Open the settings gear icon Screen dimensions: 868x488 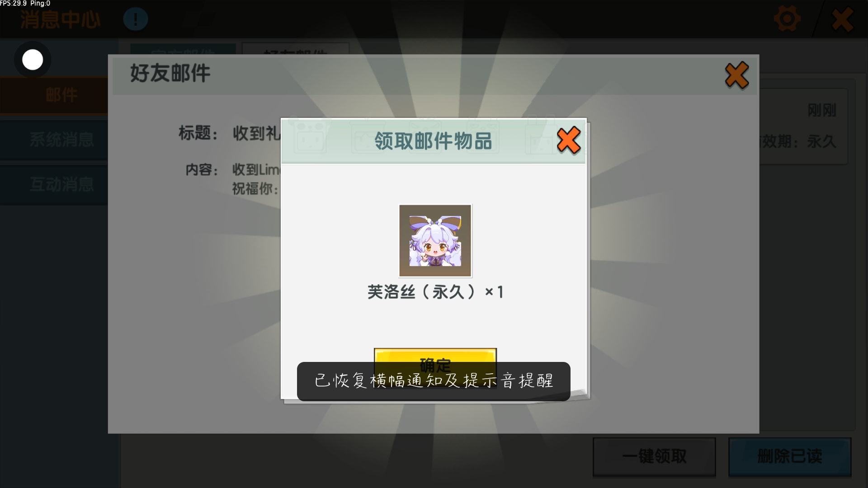click(x=787, y=19)
